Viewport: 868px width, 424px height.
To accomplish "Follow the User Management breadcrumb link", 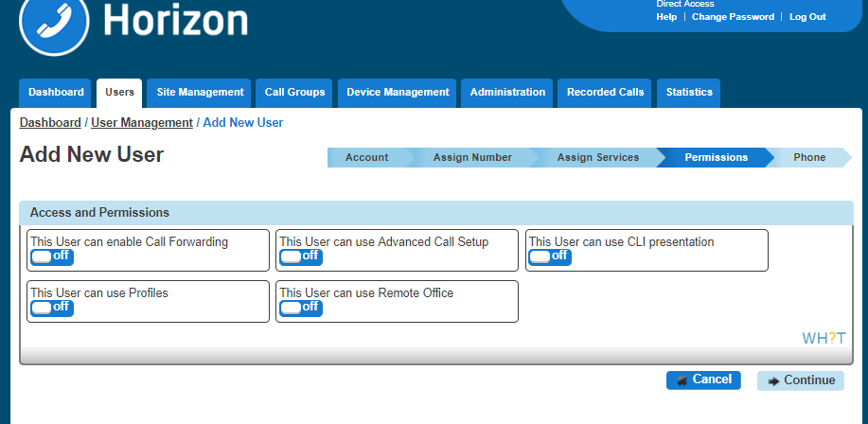I will point(142,123).
